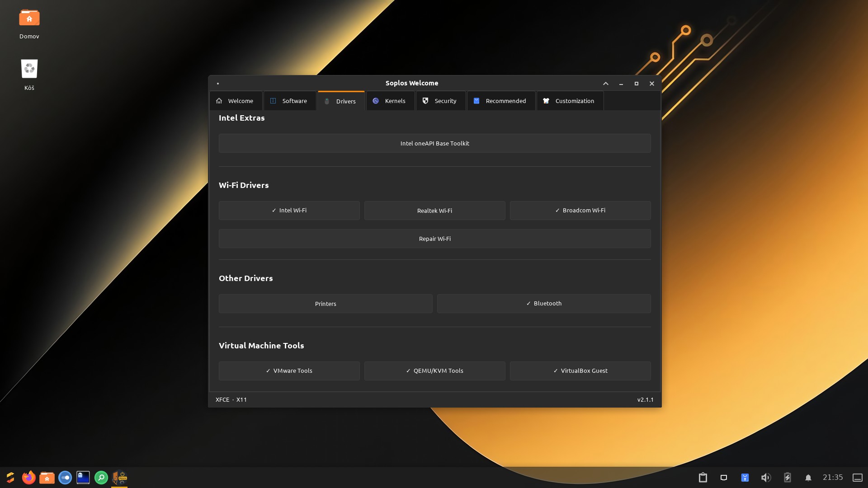Open the Soplos application menu in taskbar
Viewport: 868px width, 488px height.
point(10,478)
